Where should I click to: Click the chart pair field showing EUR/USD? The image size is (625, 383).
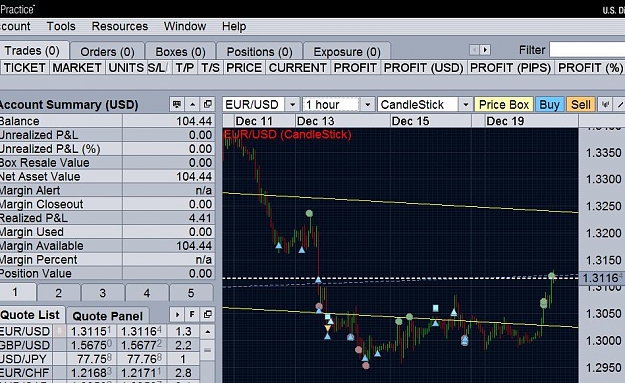[254, 105]
